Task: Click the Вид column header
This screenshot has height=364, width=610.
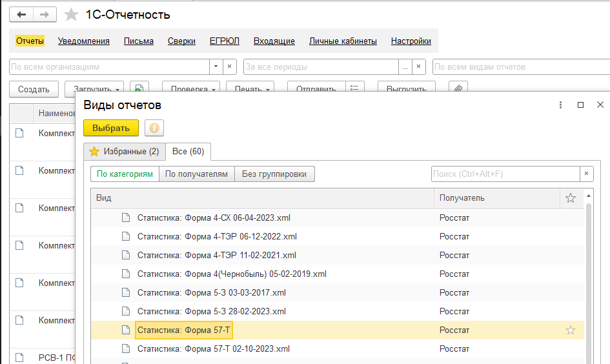Action: [263, 198]
